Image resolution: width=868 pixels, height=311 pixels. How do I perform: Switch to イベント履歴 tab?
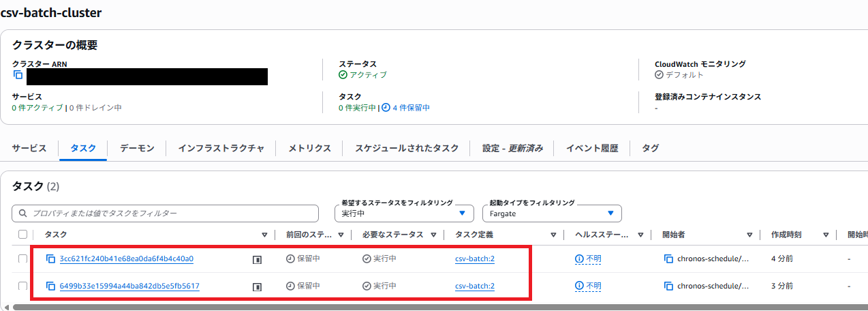click(592, 148)
